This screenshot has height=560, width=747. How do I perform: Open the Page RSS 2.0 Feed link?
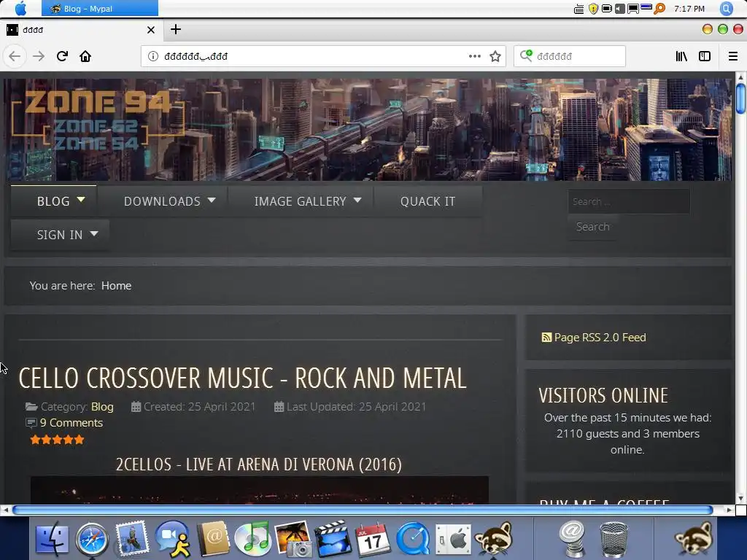pyautogui.click(x=600, y=338)
